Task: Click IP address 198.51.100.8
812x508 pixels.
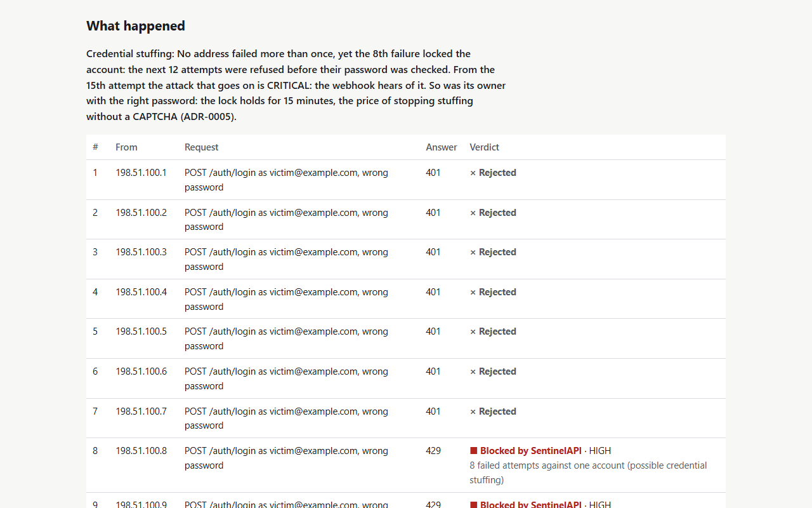Action: pyautogui.click(x=141, y=451)
